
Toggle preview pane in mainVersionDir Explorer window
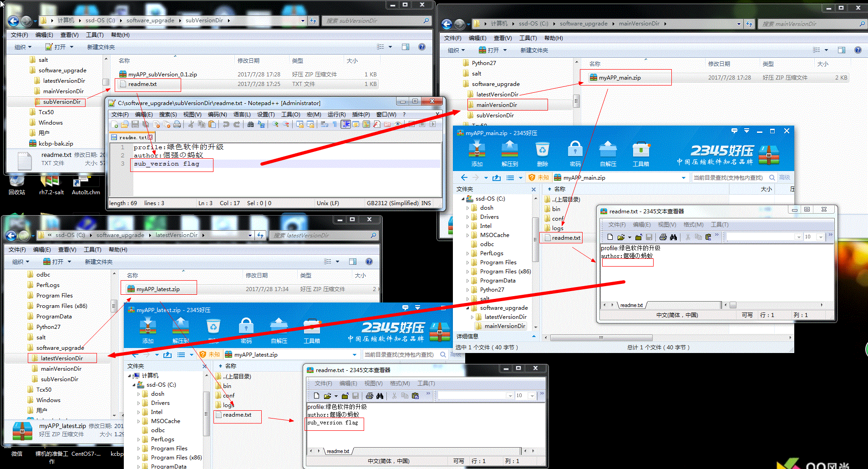842,50
